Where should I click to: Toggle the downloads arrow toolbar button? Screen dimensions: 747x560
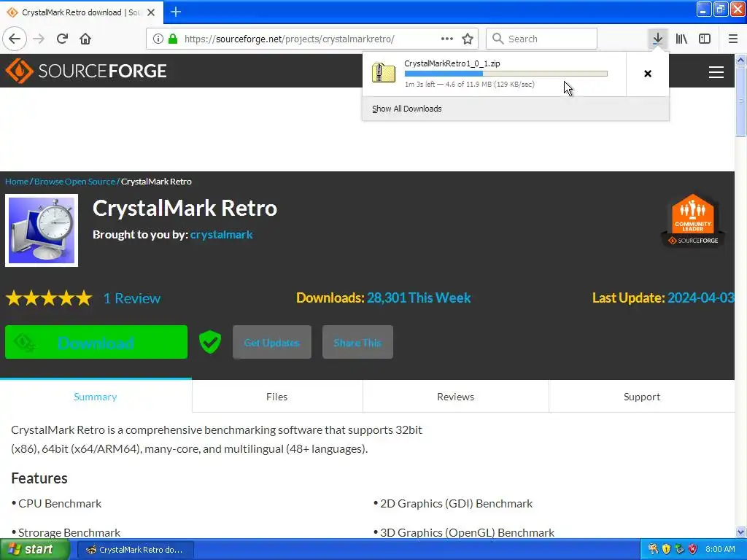tap(657, 39)
